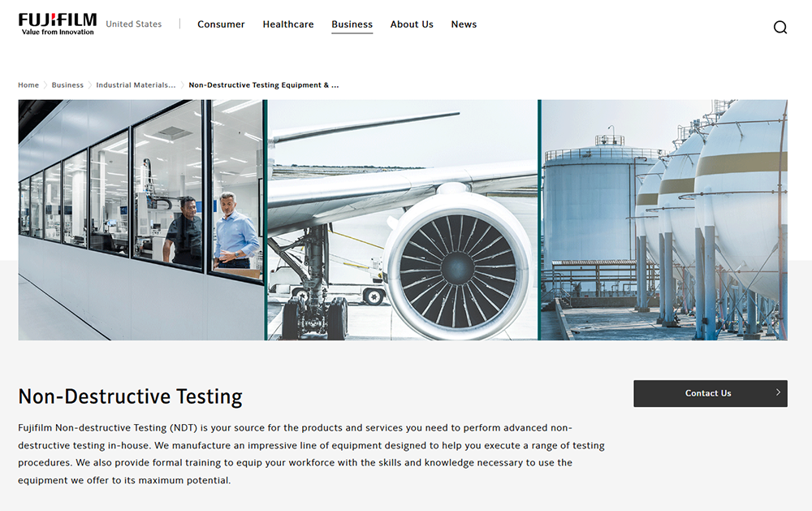Screen dimensions: 812x511
Task: Select the United States region link
Action: coord(134,24)
